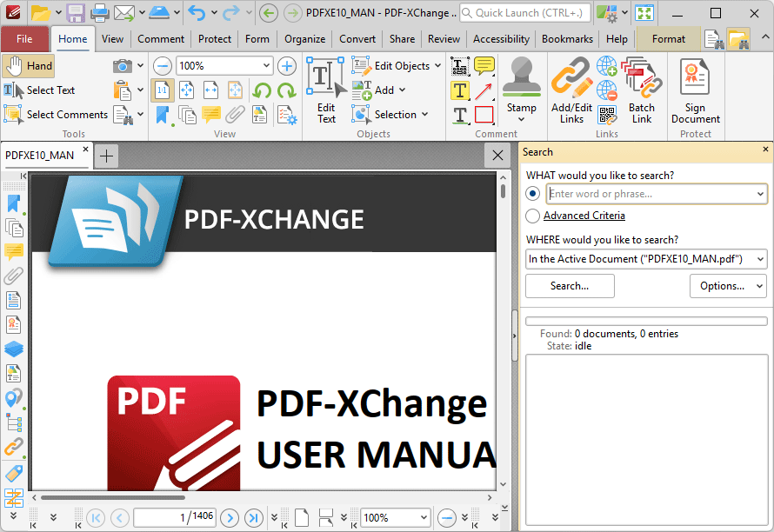Select the Underline Text tool
The image size is (774, 532).
click(x=459, y=115)
